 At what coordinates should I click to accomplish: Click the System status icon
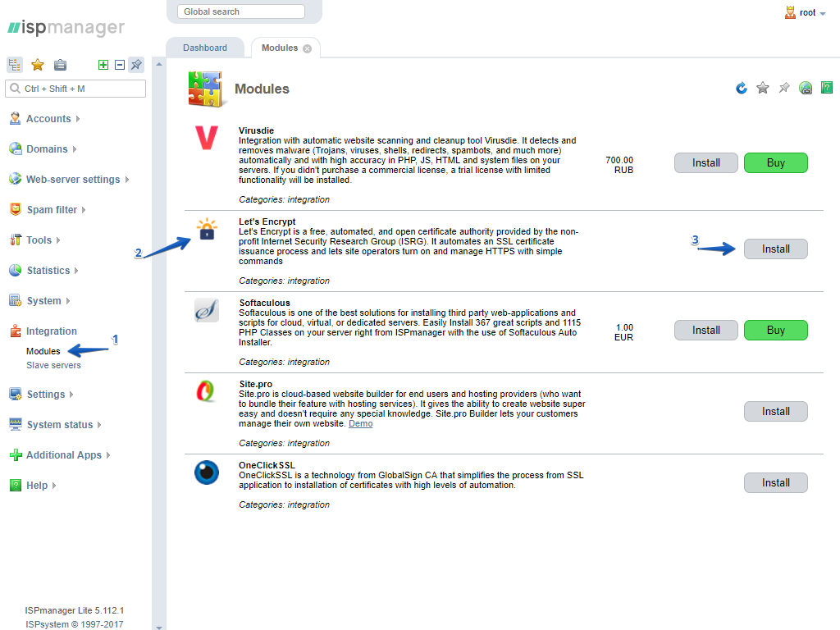click(x=15, y=424)
